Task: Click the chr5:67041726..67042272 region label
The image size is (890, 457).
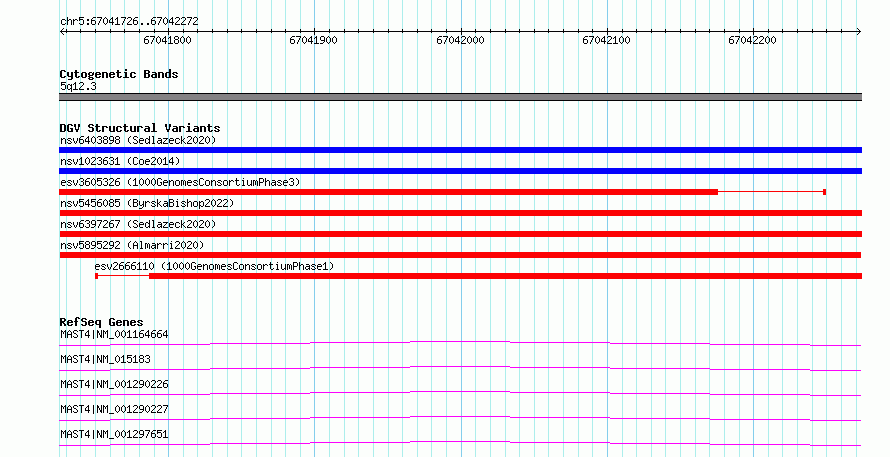Action: (129, 21)
